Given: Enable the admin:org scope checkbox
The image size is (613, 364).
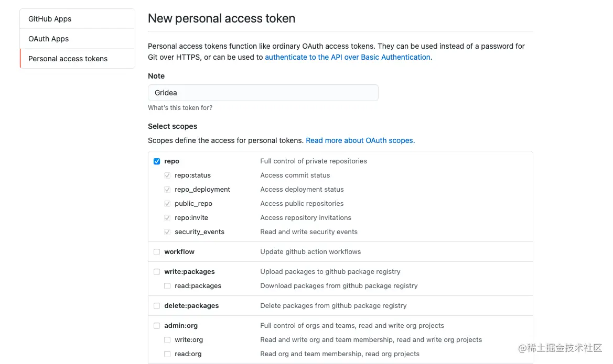Looking at the screenshot, I should [157, 326].
